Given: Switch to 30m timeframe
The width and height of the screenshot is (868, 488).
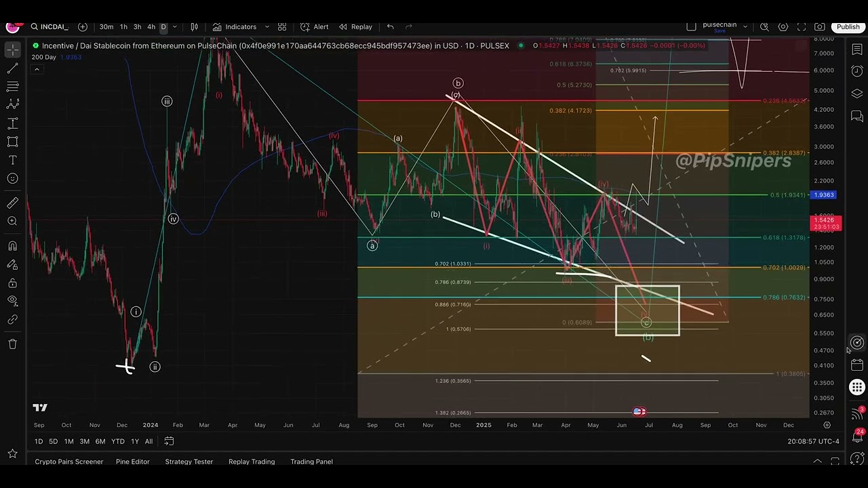Looking at the screenshot, I should click(106, 27).
